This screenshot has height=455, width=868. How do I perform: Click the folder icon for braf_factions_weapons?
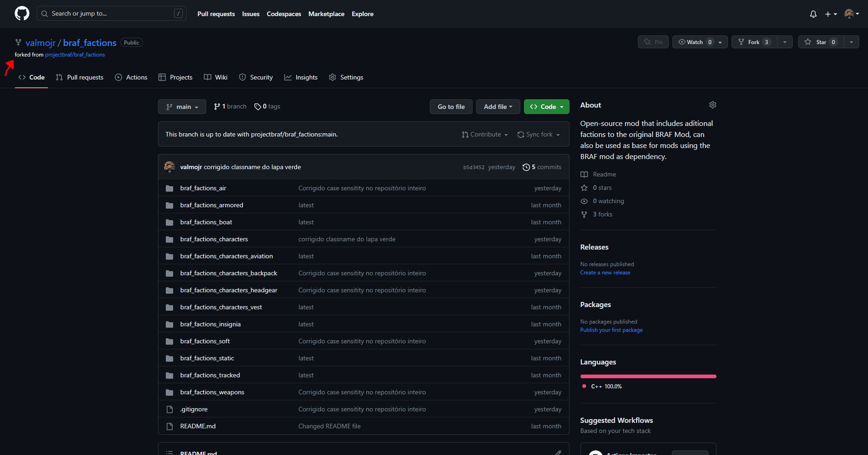(169, 392)
